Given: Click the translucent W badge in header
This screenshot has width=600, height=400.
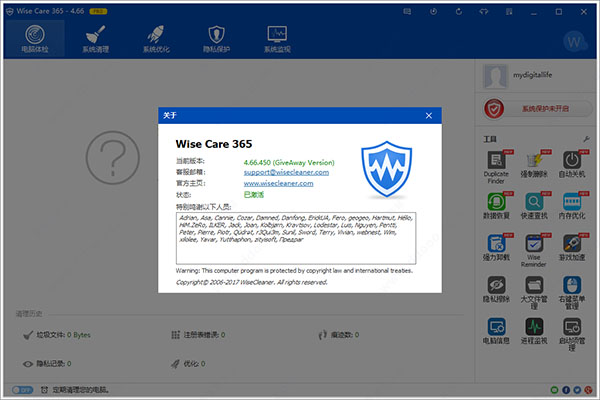Looking at the screenshot, I should coord(574,41).
